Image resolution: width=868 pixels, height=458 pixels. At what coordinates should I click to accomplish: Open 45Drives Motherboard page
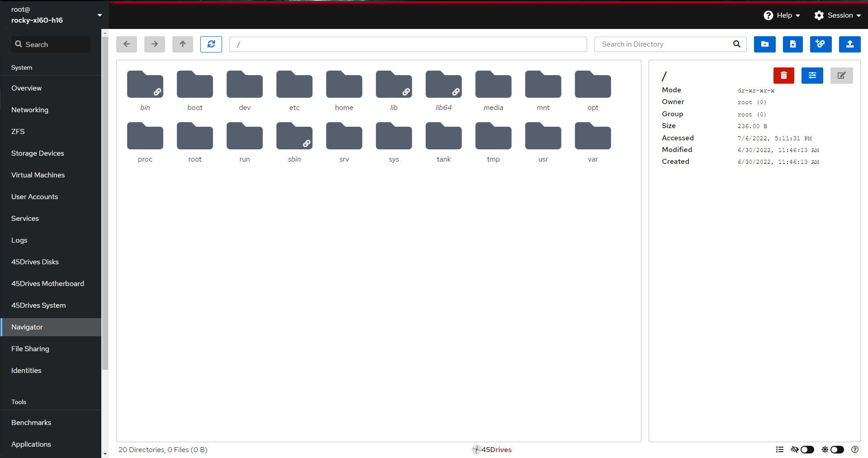(x=51, y=284)
